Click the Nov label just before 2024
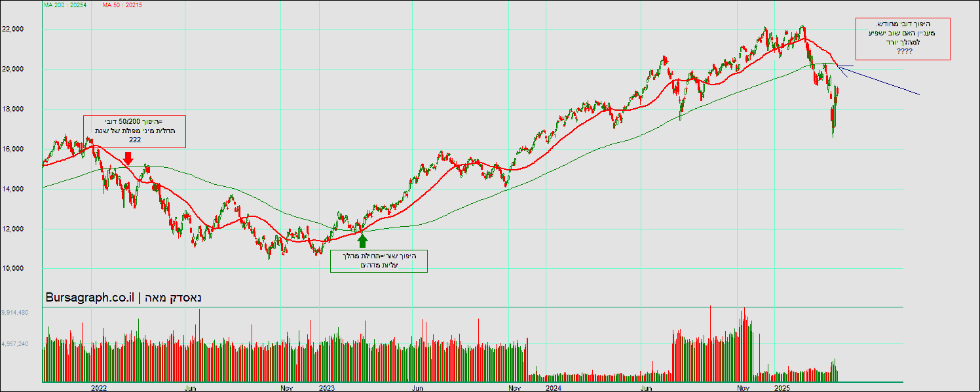This screenshot has height=392, width=980. click(514, 388)
